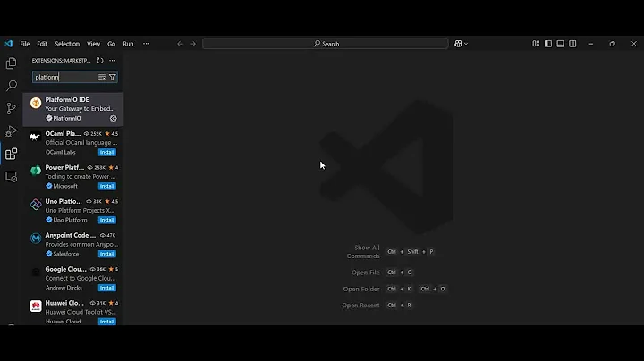Install the Huawei Cloud Toolkit extension
This screenshot has height=361, width=644.
106,322
